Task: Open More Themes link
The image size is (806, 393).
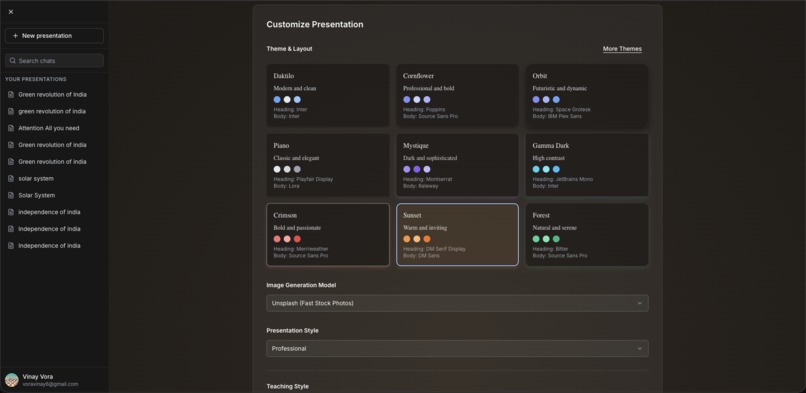Action: 622,49
